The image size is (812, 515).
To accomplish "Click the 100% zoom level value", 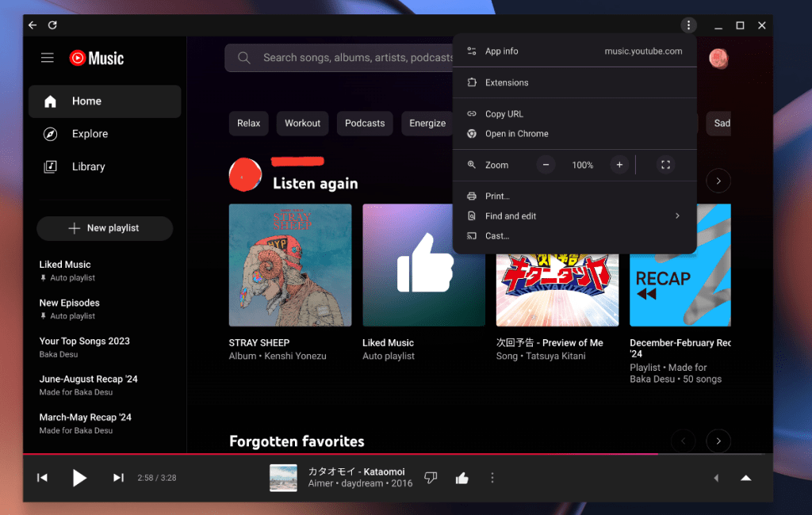I will pyautogui.click(x=583, y=165).
